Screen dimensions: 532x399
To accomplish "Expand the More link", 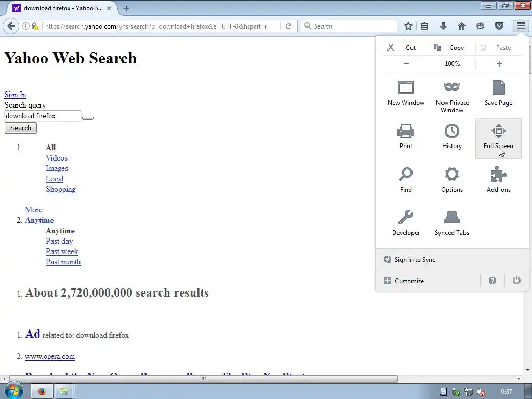I will tap(34, 210).
